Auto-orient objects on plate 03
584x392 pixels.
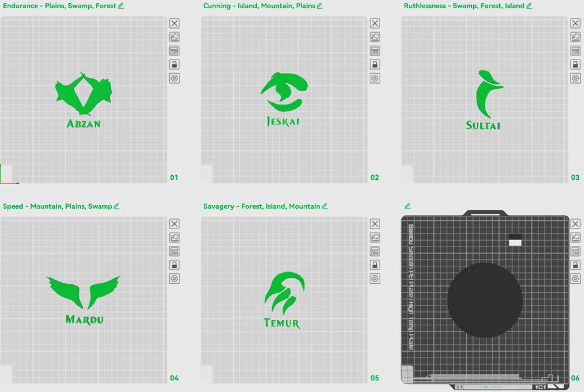click(x=575, y=37)
